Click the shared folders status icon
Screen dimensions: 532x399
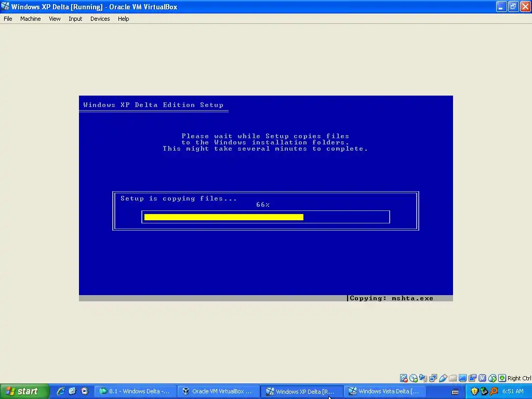click(x=453, y=378)
